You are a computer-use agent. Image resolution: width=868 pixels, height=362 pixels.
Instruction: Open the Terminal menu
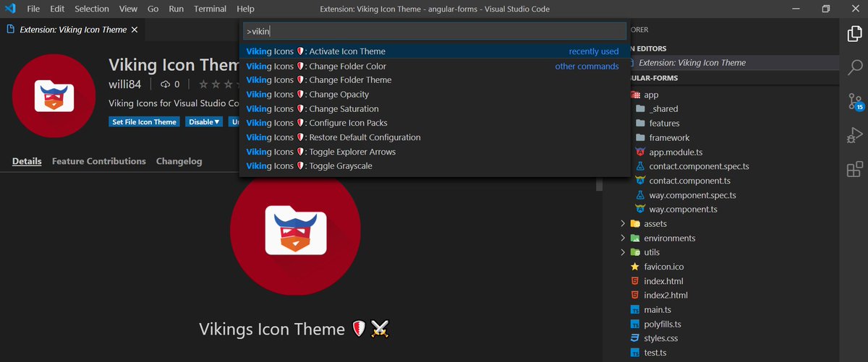coord(210,9)
